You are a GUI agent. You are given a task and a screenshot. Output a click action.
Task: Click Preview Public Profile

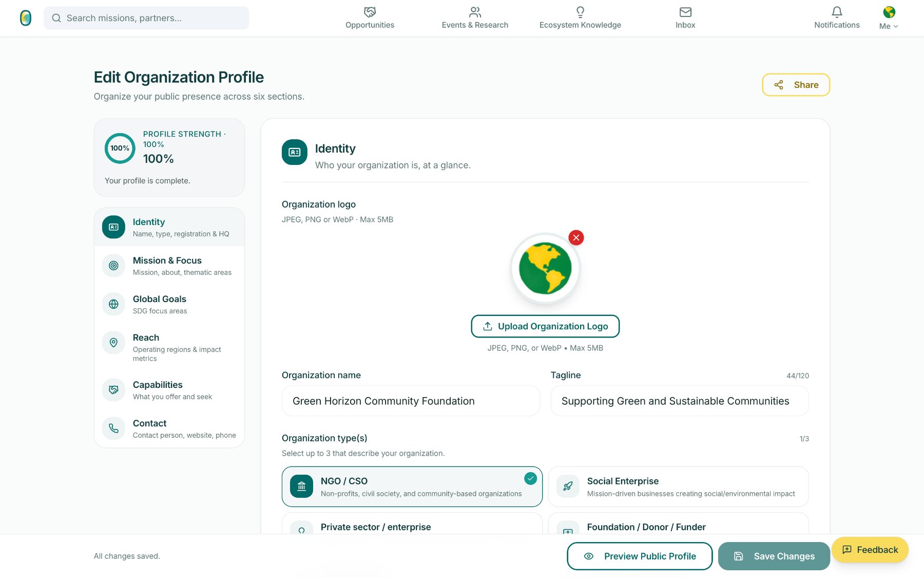coord(640,556)
